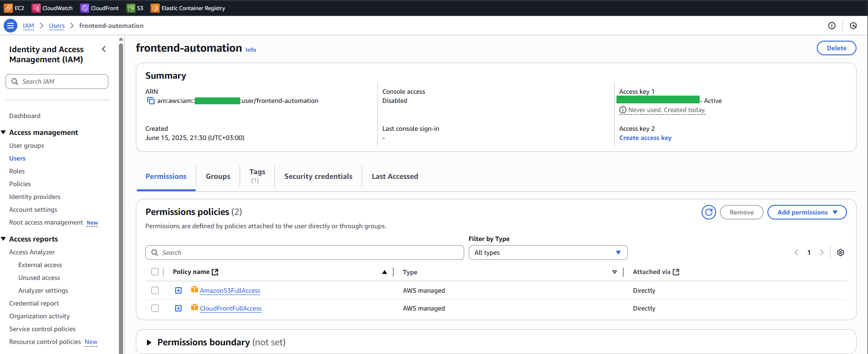The width and height of the screenshot is (868, 354).
Task: Click the Never used. Created today. link
Action: click(667, 110)
